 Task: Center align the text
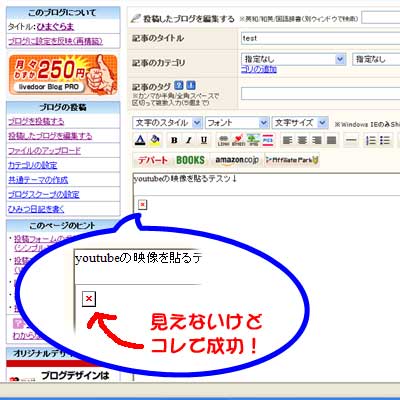pos(302,140)
